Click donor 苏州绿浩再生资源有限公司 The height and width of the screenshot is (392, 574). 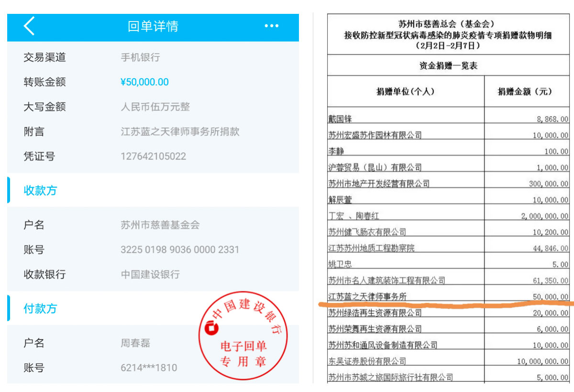point(375,313)
